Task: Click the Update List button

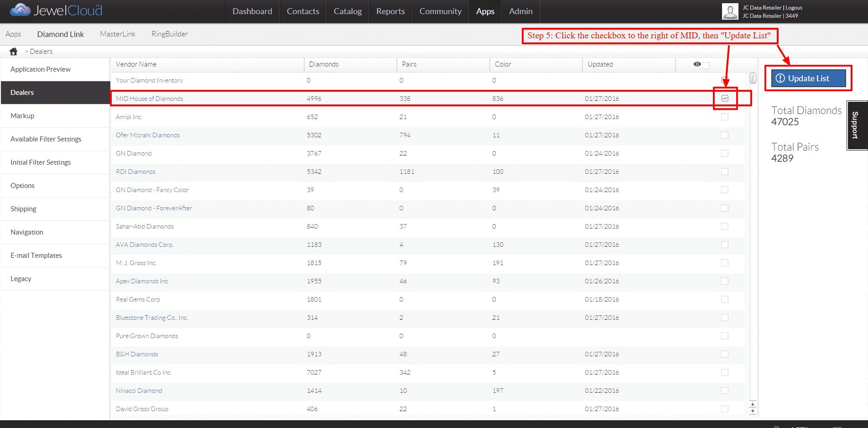Action: coord(808,78)
